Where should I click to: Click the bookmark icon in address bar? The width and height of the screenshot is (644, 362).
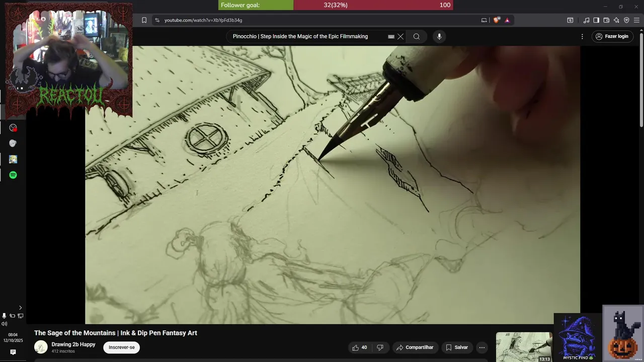click(144, 20)
